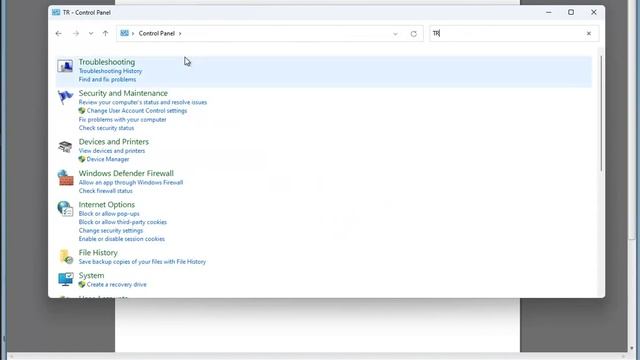This screenshot has width=640, height=360.
Task: Click the System computer icon
Action: click(x=65, y=279)
